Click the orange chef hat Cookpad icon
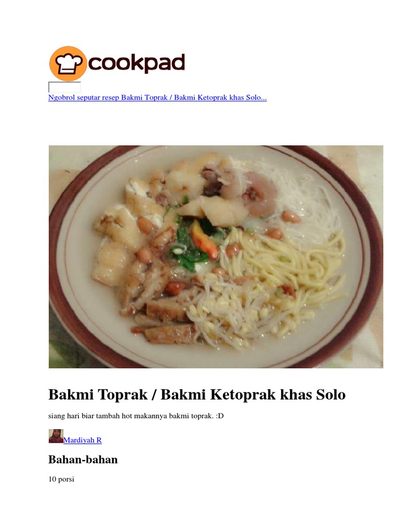Image resolution: width=399 pixels, height=532 pixels. pyautogui.click(x=68, y=63)
